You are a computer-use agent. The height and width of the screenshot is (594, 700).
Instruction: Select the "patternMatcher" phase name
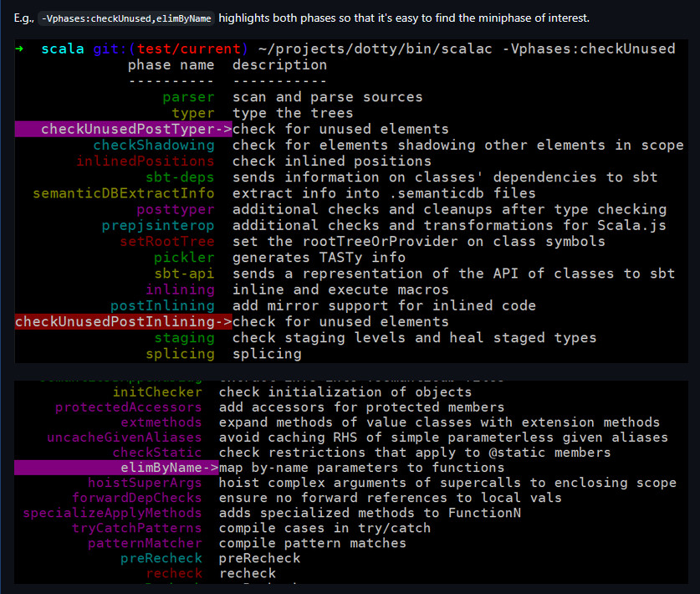click(145, 544)
